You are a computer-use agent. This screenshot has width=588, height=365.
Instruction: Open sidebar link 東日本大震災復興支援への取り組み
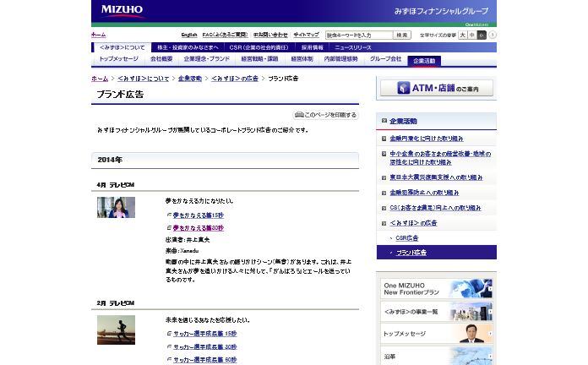(x=436, y=177)
